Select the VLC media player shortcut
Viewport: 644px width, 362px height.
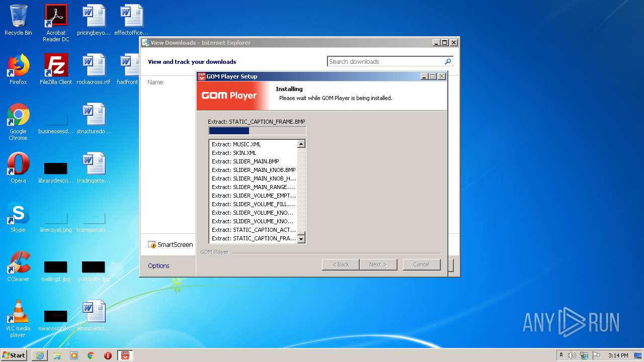pos(18,319)
